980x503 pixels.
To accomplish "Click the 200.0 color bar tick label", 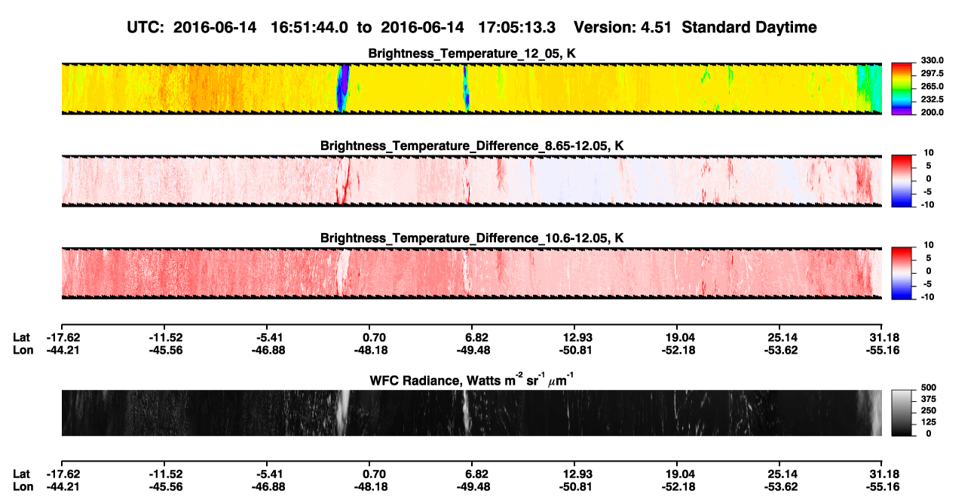I will tap(932, 112).
